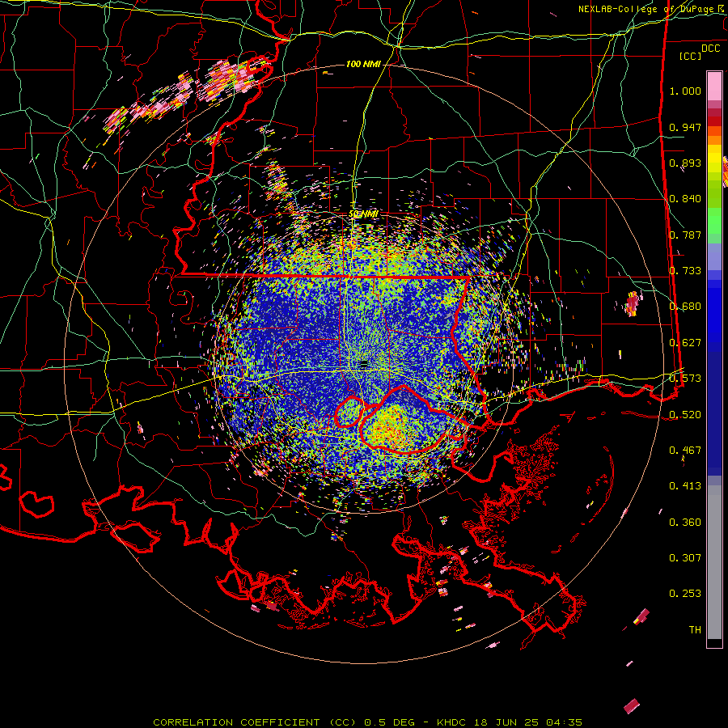Click the 0.307 scale value

pos(685,557)
